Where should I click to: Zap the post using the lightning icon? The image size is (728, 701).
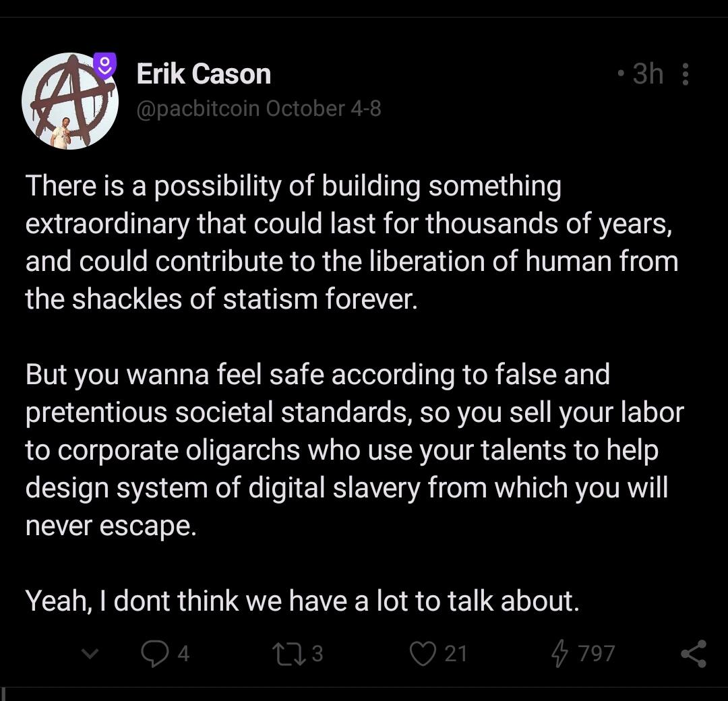[x=559, y=653]
